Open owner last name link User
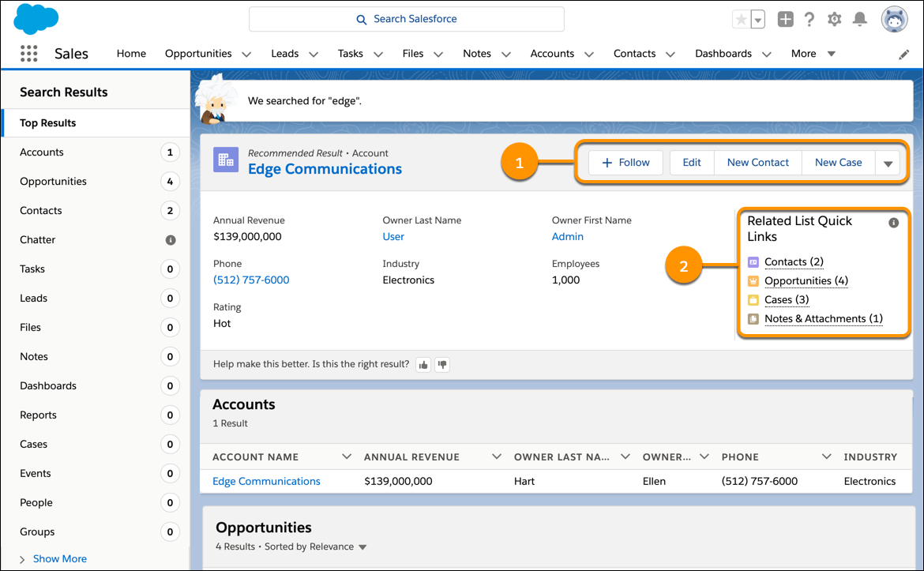The height and width of the screenshot is (571, 924). pos(393,236)
